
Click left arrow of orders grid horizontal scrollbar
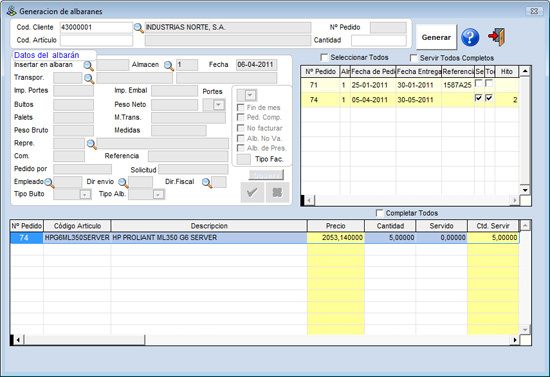[x=309, y=200]
